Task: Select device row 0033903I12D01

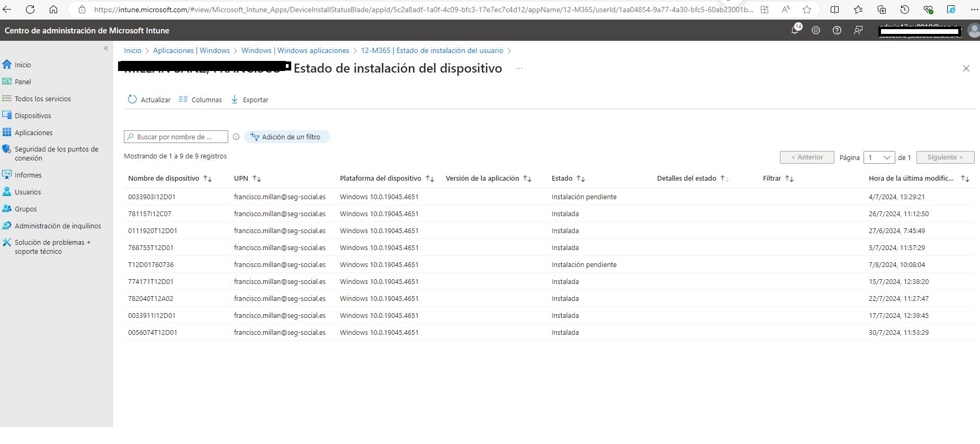Action: [549, 197]
